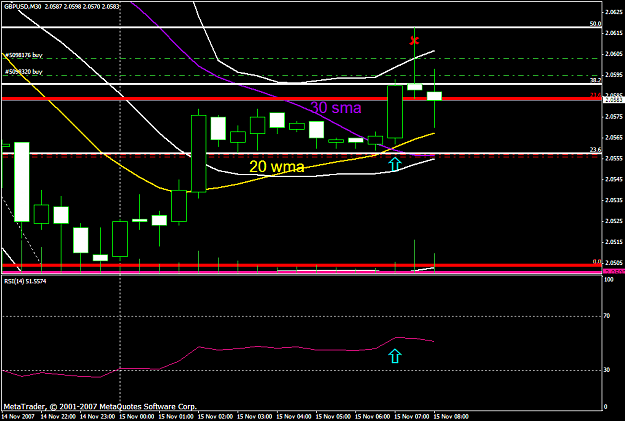Click the 14 Nov 22:00 time label
The image size is (625, 421).
pos(57,417)
